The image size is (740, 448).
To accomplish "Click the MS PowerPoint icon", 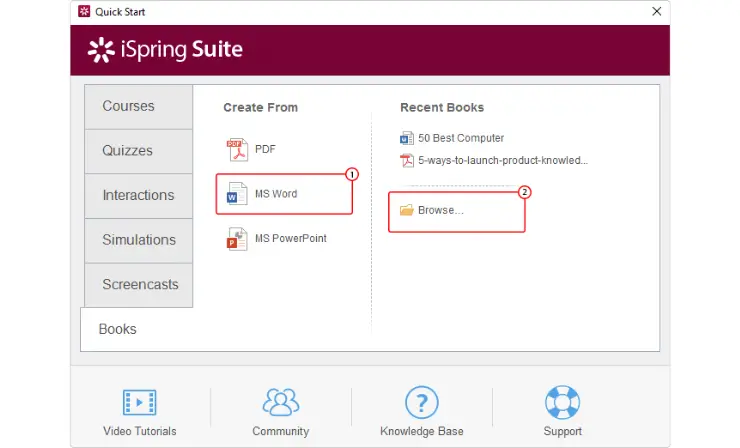I will coord(237,238).
